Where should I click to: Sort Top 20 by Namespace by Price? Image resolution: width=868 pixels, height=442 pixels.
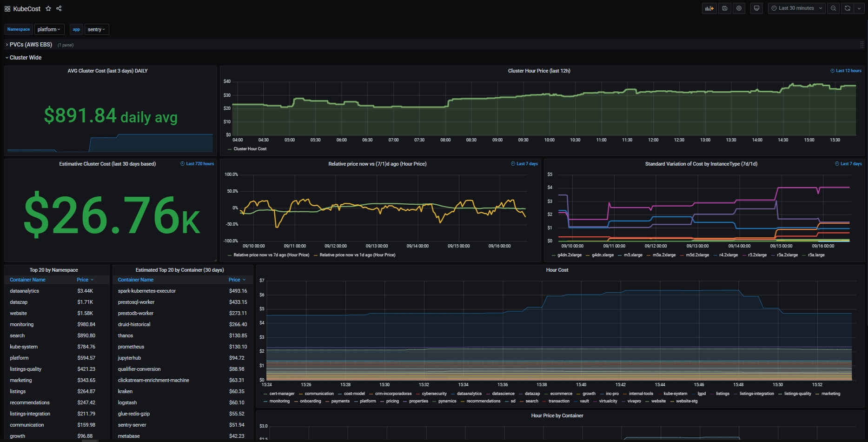[83, 280]
